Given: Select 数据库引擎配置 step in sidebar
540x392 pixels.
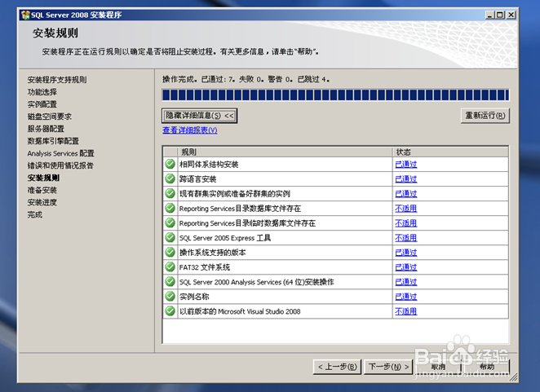Looking at the screenshot, I should pos(53,141).
